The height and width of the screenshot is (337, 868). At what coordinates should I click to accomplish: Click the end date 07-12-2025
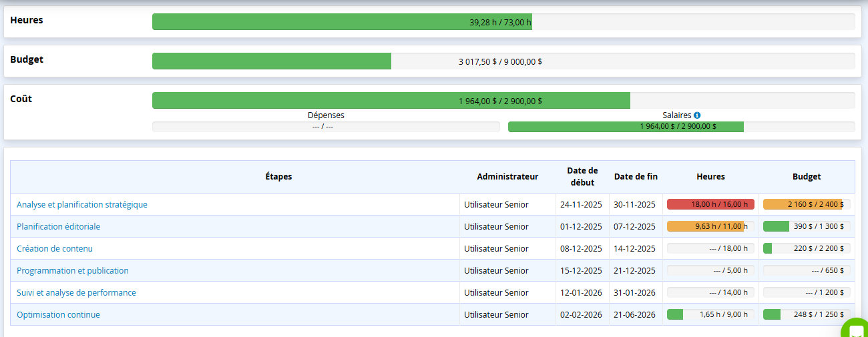pos(634,227)
